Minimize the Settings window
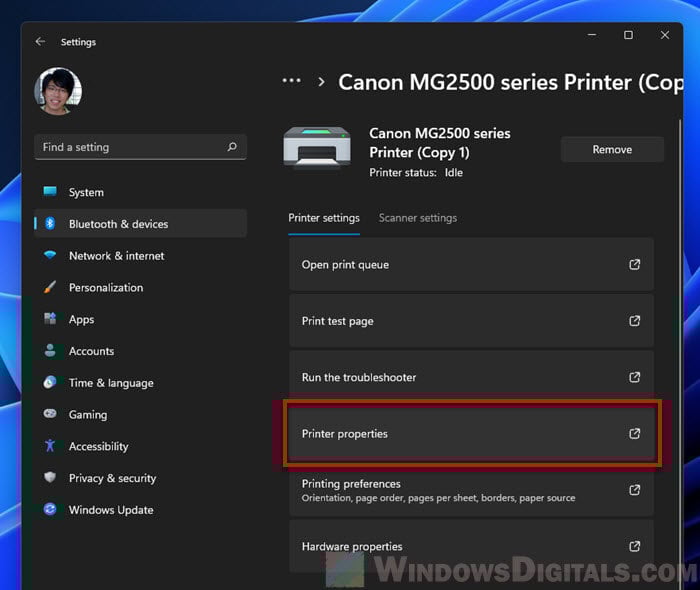The width and height of the screenshot is (700, 590). point(592,35)
